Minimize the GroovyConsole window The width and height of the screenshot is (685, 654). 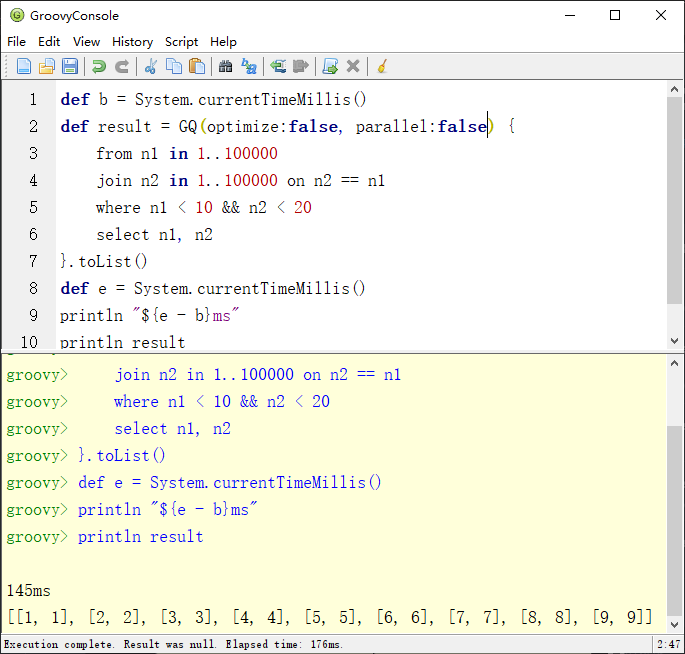570,15
